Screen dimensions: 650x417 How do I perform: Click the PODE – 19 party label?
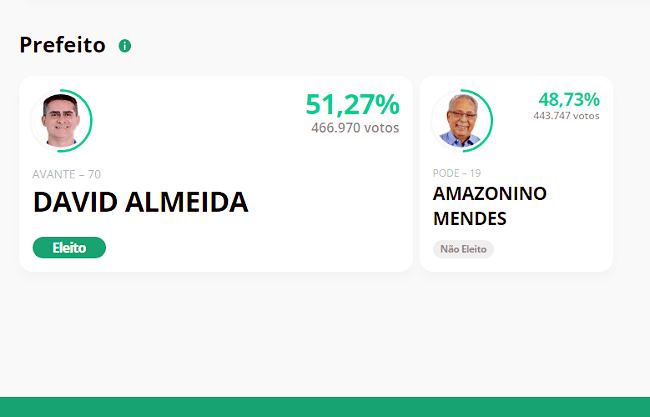click(457, 173)
